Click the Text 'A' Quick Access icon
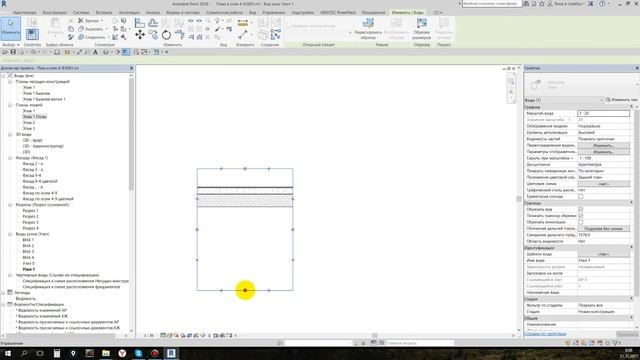The height and width of the screenshot is (360, 640). coord(96,52)
